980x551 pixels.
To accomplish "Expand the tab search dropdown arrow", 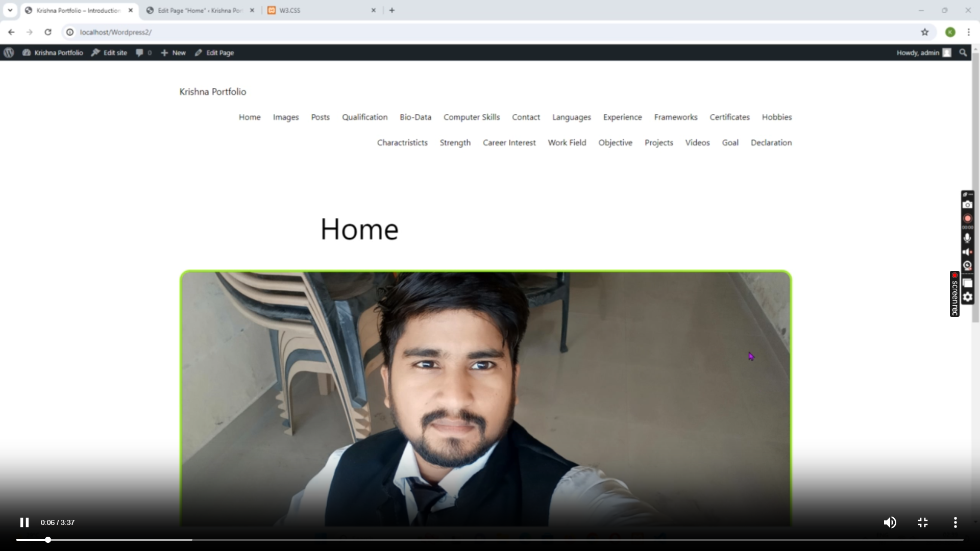I will pos(10,10).
